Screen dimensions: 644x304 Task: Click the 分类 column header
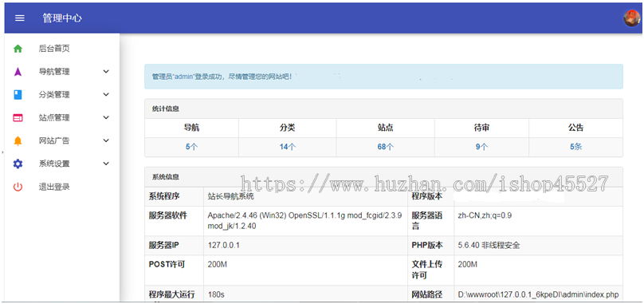[x=288, y=128]
